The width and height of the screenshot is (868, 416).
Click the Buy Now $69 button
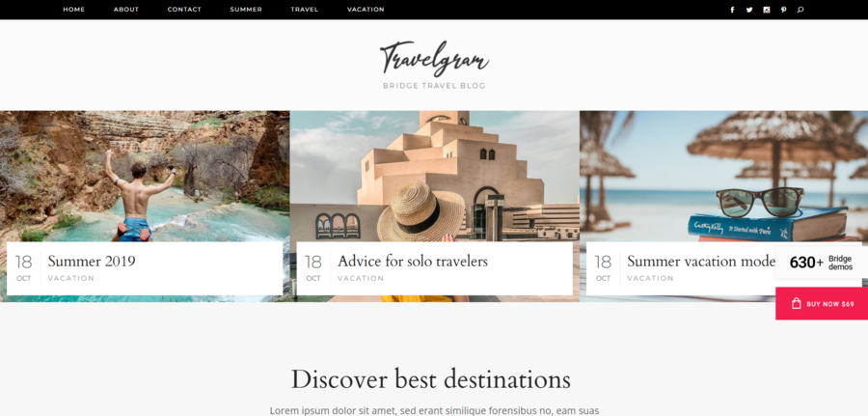[822, 303]
